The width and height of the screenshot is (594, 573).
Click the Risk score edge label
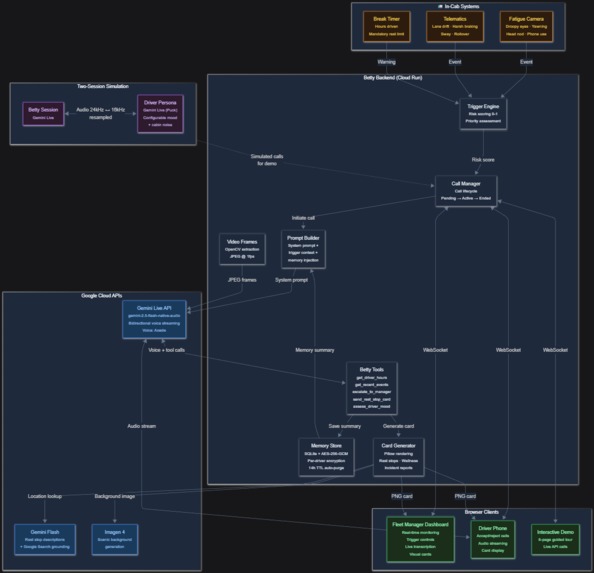483,160
